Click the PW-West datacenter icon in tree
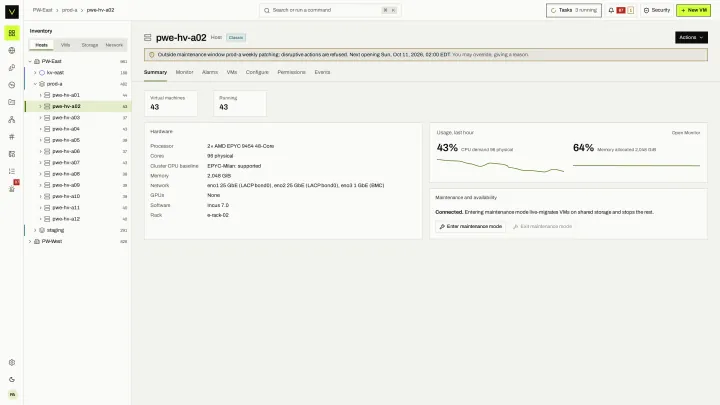The image size is (720, 405). point(37,241)
